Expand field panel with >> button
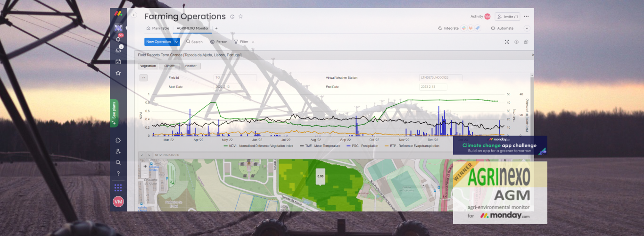Image resolution: width=644 pixels, height=236 pixels. click(x=143, y=77)
